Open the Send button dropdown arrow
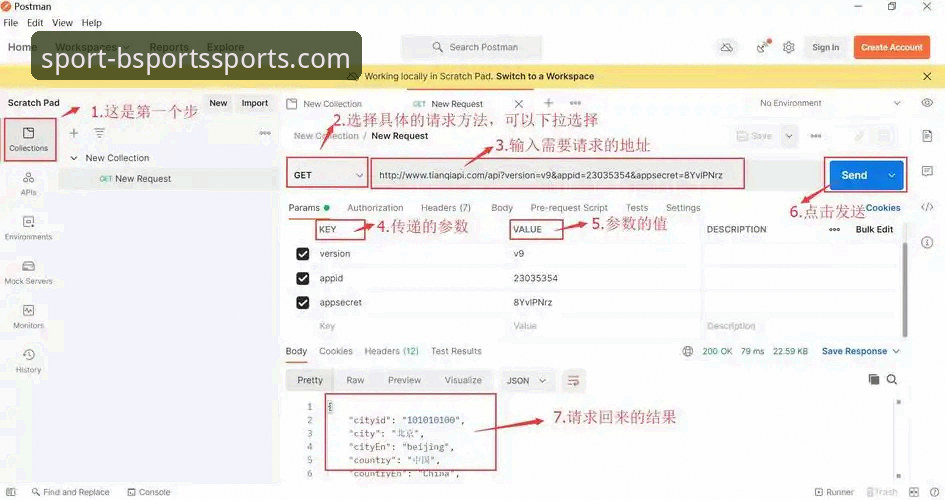 click(x=891, y=175)
